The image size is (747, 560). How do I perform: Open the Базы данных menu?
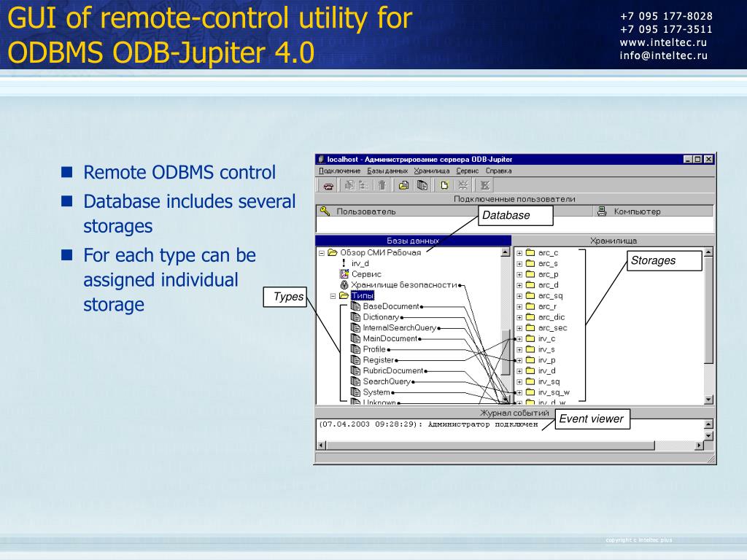(387, 171)
